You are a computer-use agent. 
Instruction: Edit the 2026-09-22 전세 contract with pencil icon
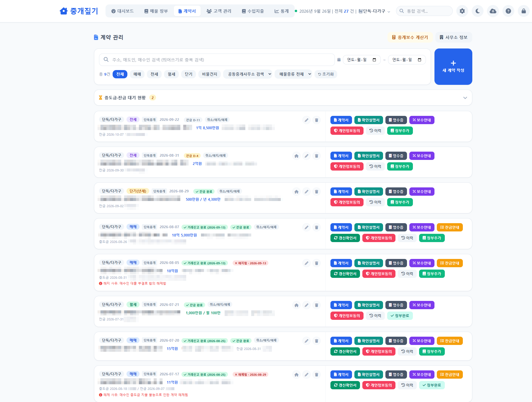tap(306, 120)
